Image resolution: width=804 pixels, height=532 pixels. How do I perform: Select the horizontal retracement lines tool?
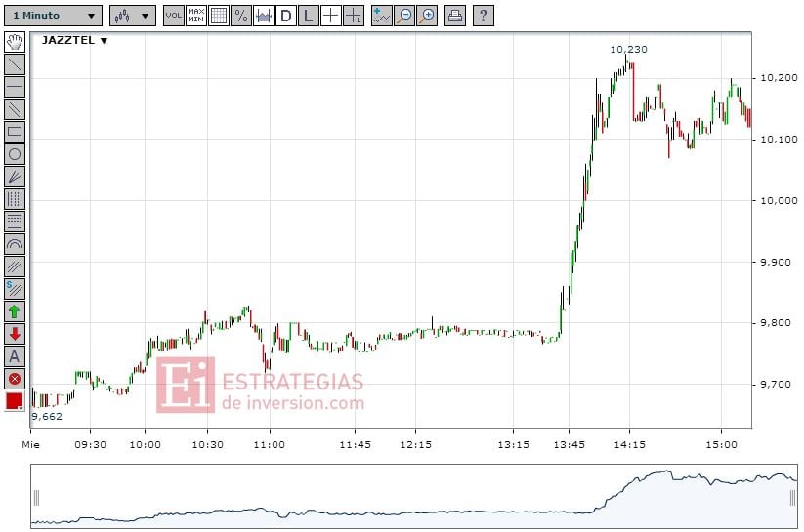[15, 222]
